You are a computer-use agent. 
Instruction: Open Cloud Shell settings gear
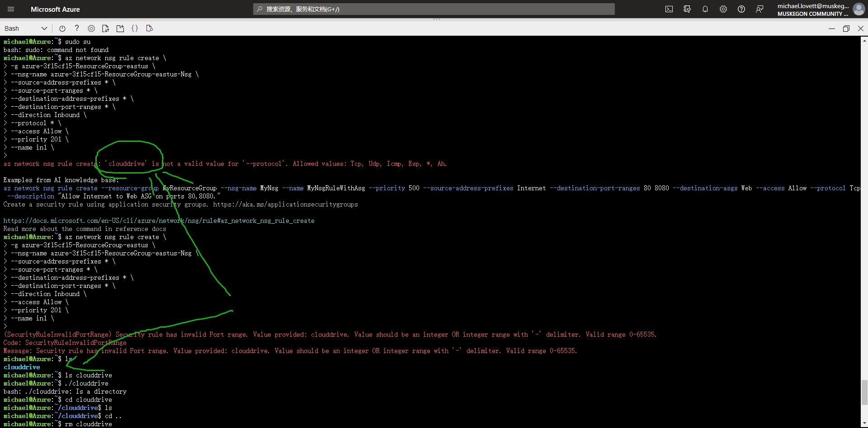click(x=91, y=28)
